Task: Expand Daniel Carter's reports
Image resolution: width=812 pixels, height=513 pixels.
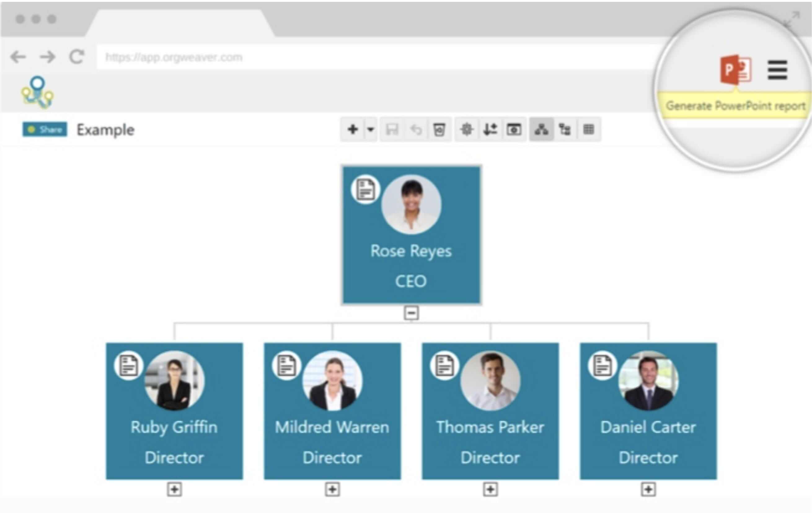Action: 648,489
